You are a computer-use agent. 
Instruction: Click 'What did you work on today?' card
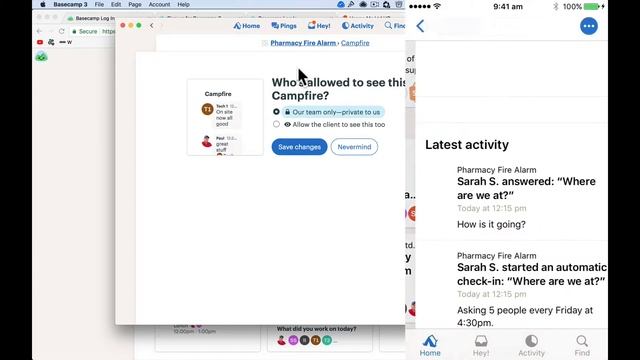click(320, 338)
